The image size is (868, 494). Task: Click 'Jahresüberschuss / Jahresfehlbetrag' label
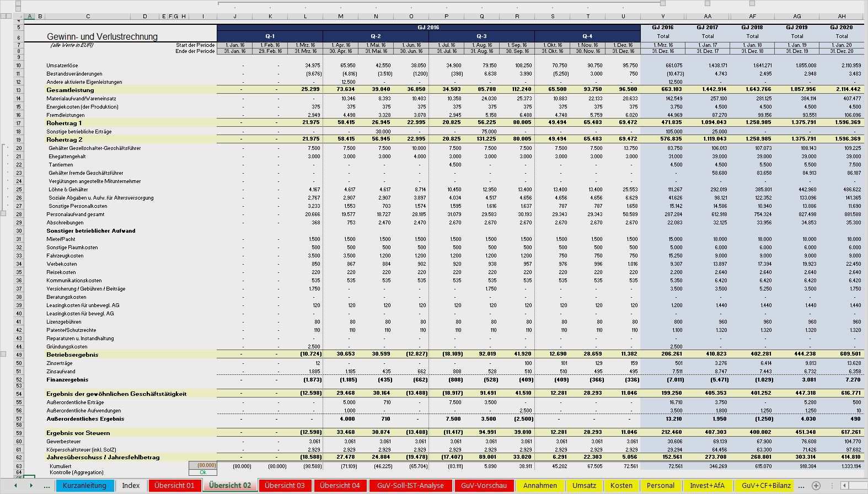coord(103,457)
